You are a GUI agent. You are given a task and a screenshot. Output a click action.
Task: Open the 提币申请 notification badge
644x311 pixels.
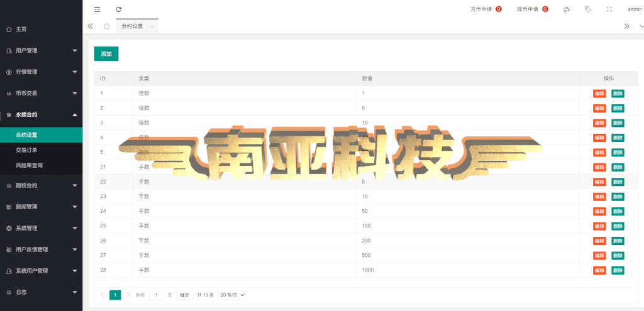pos(545,9)
